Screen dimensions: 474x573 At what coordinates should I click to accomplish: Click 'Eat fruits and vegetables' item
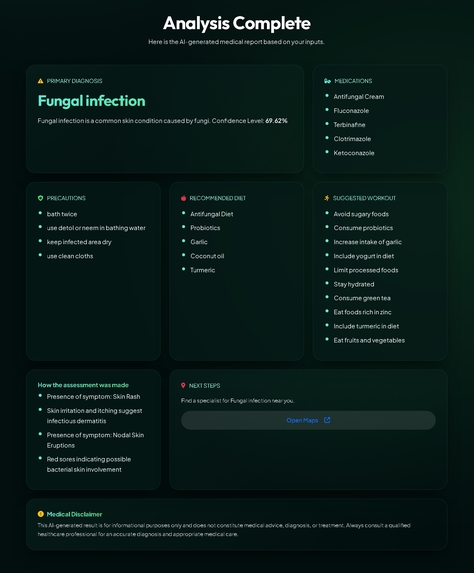pyautogui.click(x=369, y=340)
